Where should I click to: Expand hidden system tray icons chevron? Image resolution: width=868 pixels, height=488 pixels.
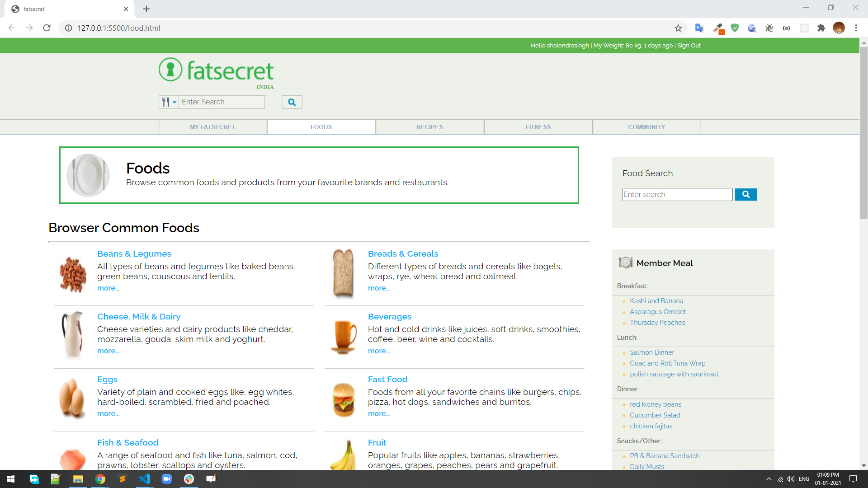click(x=769, y=479)
